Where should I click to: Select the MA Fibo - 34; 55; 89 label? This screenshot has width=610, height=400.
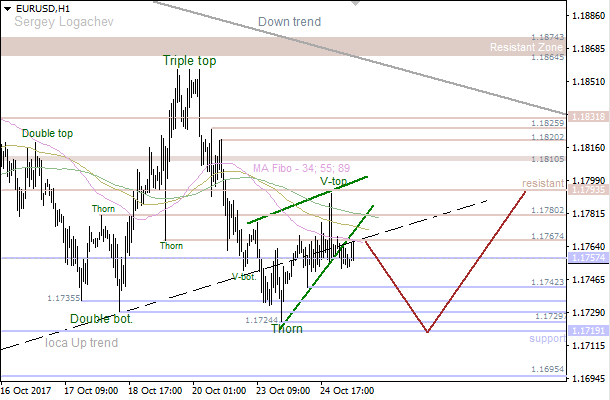[301, 168]
